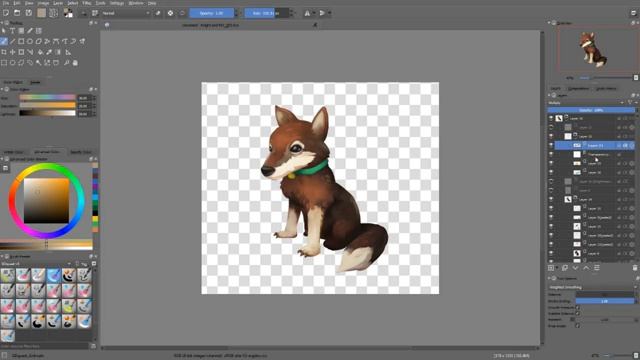
Task: Open layer properties from Layers panel bottom
Action: coord(597,268)
